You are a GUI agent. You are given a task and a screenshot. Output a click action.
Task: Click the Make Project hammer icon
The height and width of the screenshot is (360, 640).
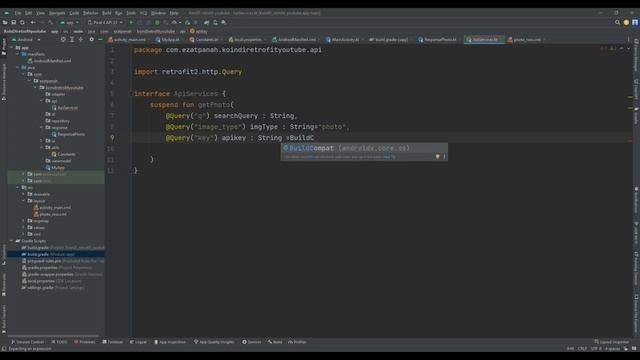click(x=50, y=22)
